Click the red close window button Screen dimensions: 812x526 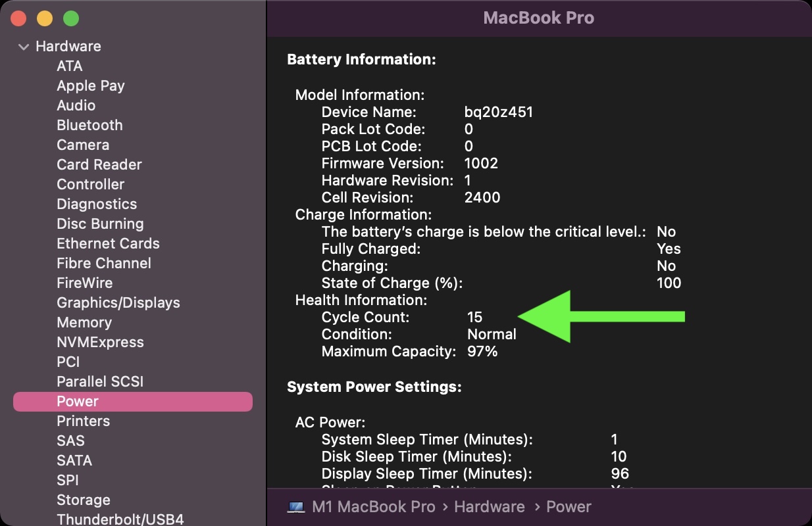(x=18, y=18)
